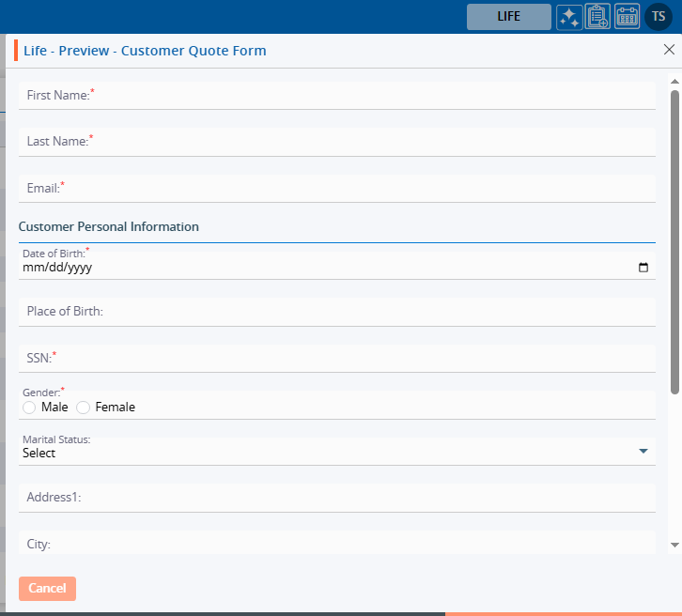
Task: Focus the SSN input field
Action: [x=336, y=358]
